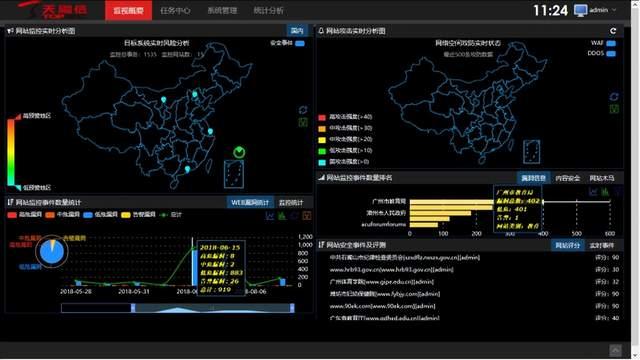Click the back-to-top arrow button

pyautogui.click(x=616, y=350)
